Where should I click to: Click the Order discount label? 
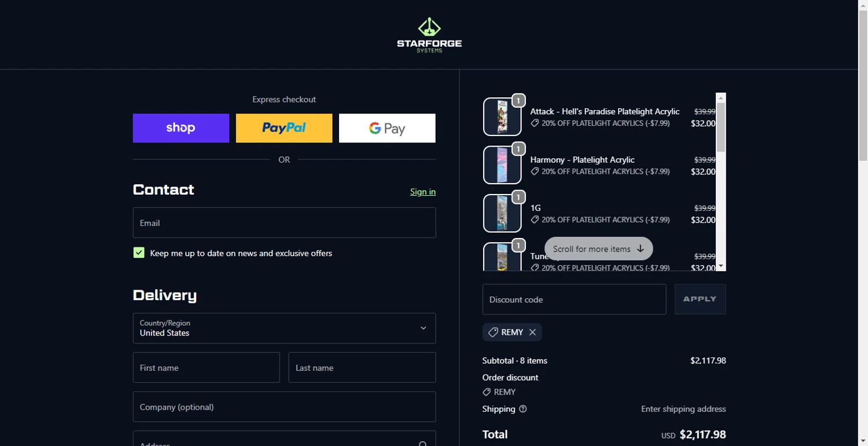510,377
